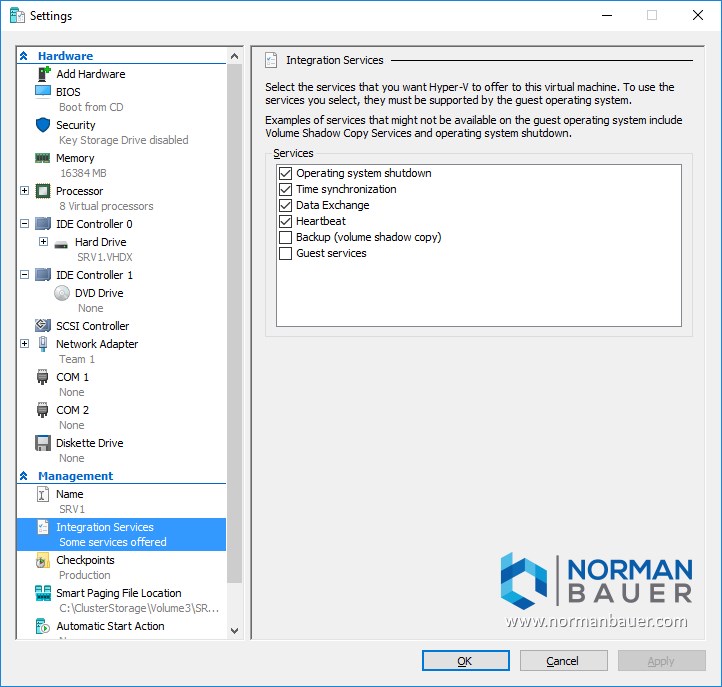The width and height of the screenshot is (722, 687).
Task: Collapse IDE Controller 0 node
Action: click(25, 223)
